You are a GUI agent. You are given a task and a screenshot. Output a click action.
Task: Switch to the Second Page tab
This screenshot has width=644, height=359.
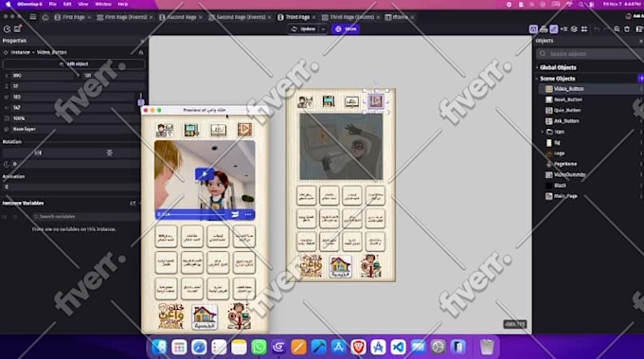pos(181,17)
